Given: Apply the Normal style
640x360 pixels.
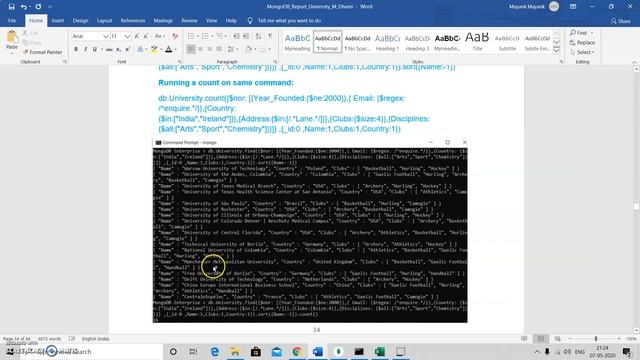Looking at the screenshot, I should (x=327, y=42).
